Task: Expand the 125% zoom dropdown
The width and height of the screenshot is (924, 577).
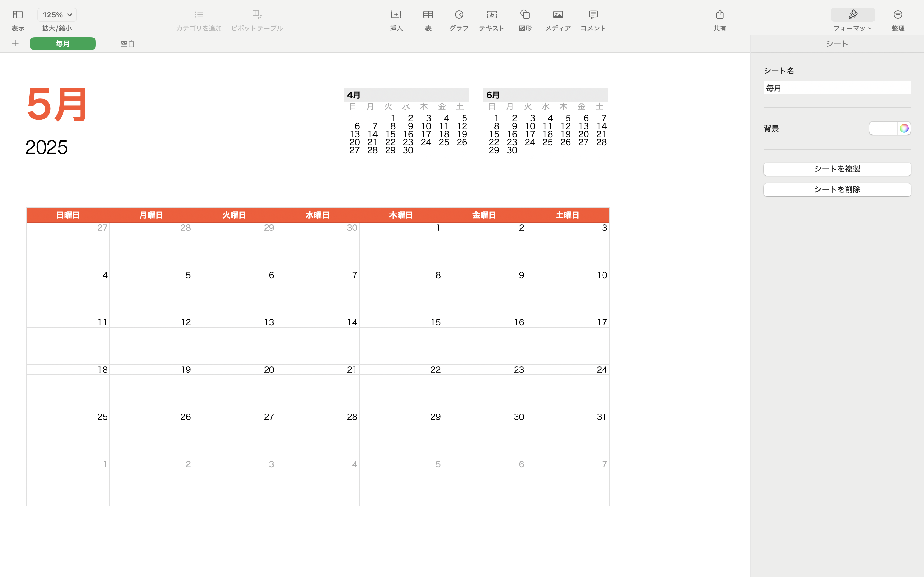Action: 57,15
